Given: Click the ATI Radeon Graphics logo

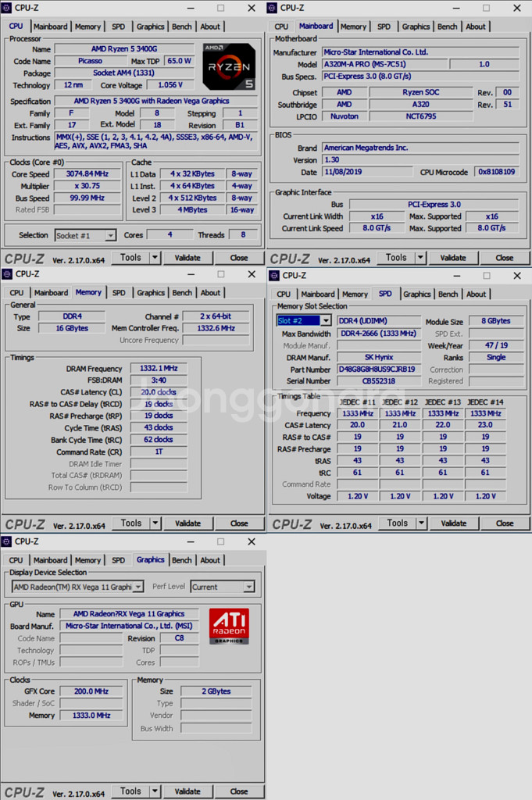Looking at the screenshot, I should click(x=229, y=626).
